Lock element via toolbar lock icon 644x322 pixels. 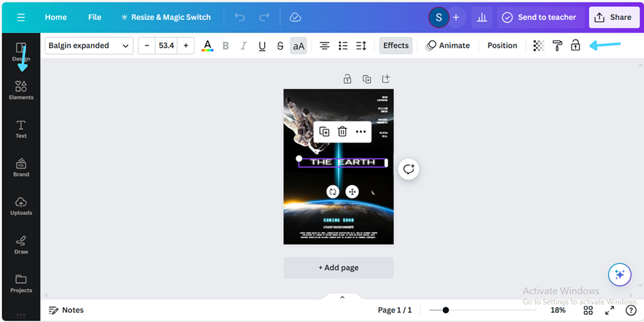pos(575,46)
